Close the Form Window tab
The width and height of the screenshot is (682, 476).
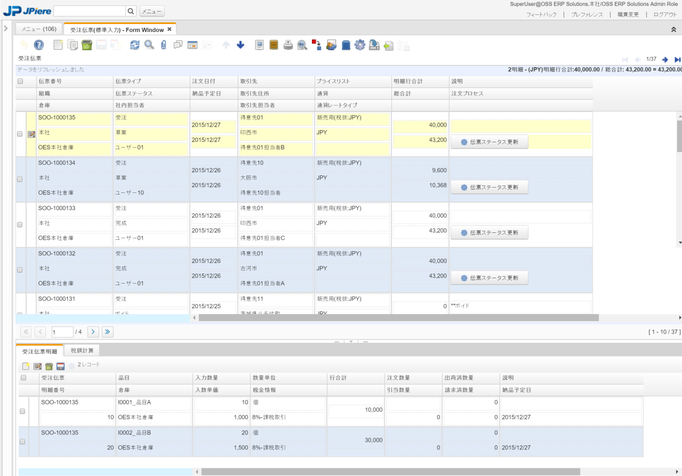click(x=170, y=29)
